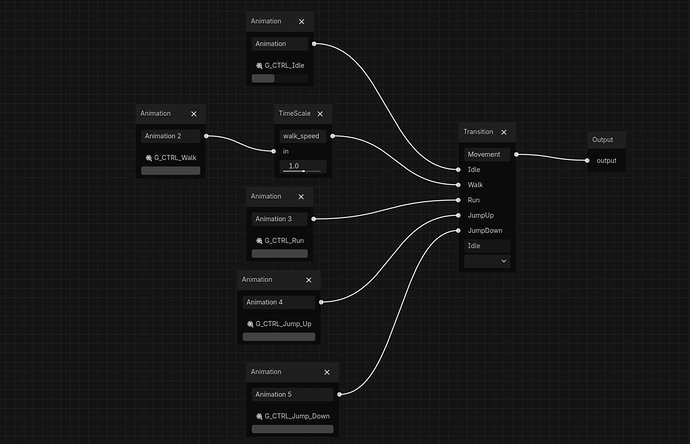This screenshot has width=690, height=444.
Task: Click the G_CTRL_Run animation icon
Action: [259, 241]
